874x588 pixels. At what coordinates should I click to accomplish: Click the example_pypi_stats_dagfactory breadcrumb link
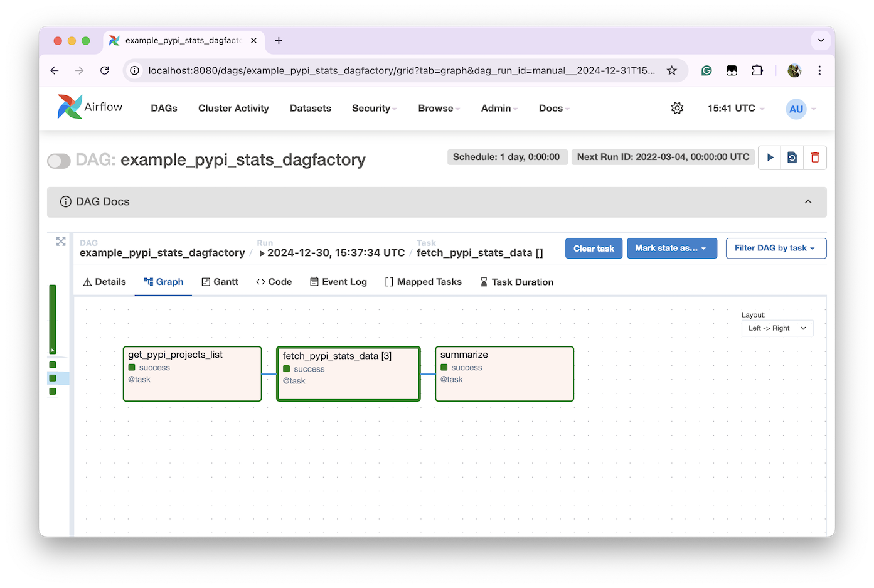point(162,253)
